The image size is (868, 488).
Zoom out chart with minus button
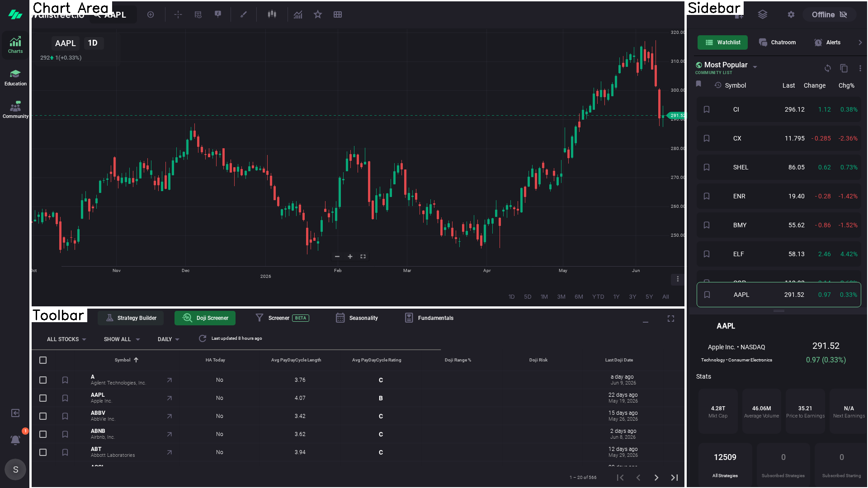337,257
